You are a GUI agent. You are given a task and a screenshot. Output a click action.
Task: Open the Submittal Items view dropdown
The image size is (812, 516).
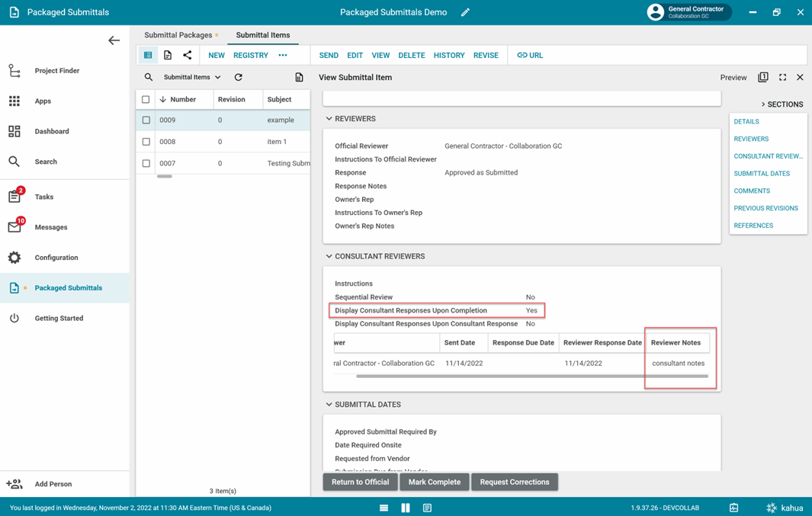click(x=192, y=78)
